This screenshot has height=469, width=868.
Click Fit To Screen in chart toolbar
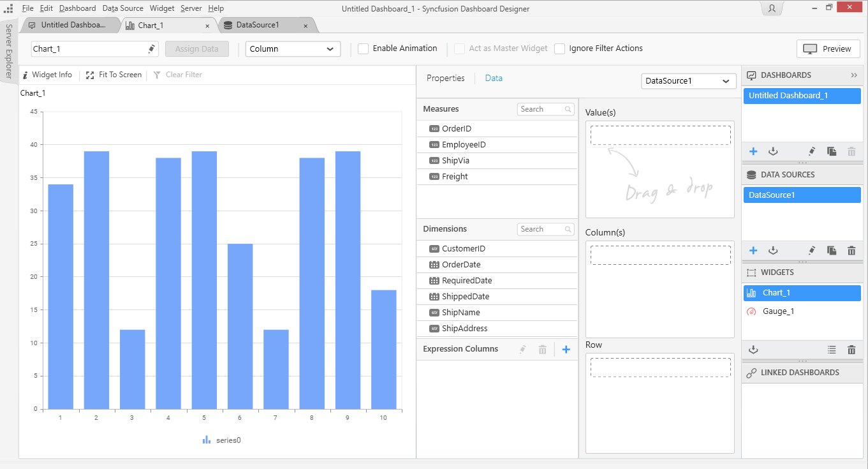pyautogui.click(x=114, y=75)
